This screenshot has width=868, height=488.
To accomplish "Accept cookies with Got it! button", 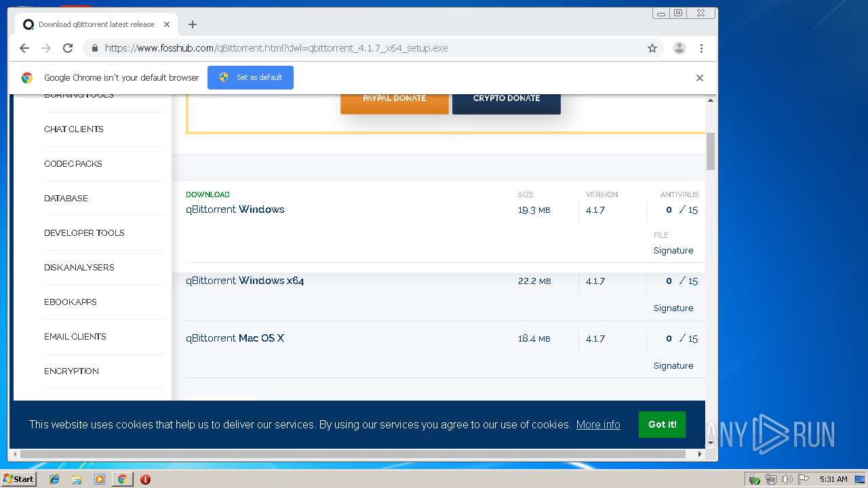I will click(x=662, y=424).
